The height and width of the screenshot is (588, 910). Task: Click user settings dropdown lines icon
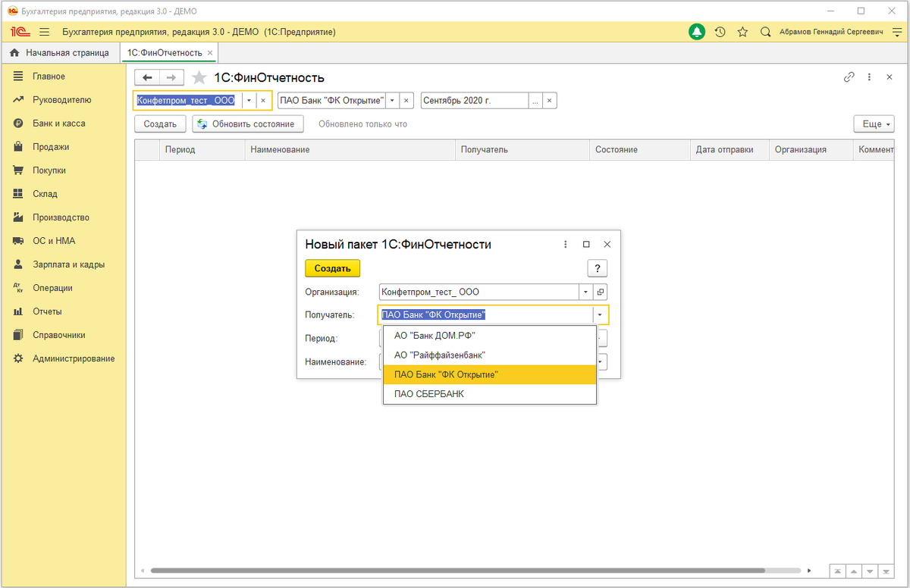(896, 32)
